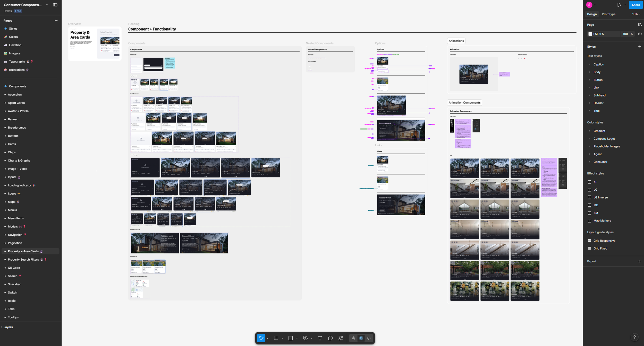Switch to Dev Mode in the bottom toolbar

click(369, 338)
